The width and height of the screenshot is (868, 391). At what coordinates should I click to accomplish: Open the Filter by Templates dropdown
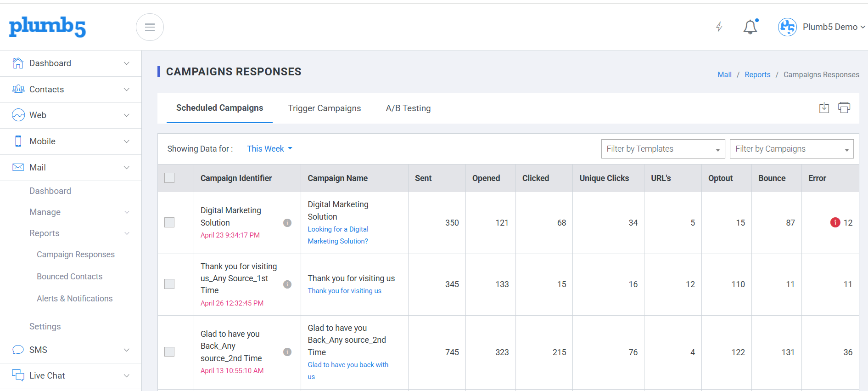[x=663, y=149]
